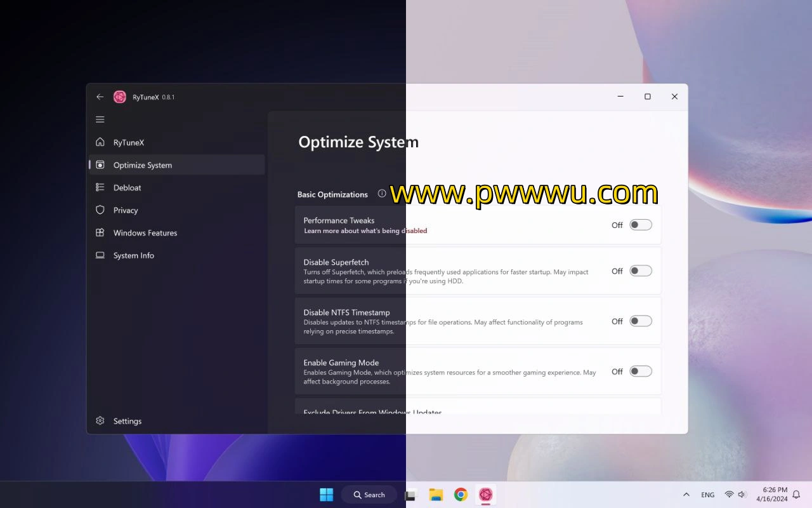Screen dimensions: 812x508
Task: Click the RyTuneX pink logo icon
Action: (x=119, y=97)
